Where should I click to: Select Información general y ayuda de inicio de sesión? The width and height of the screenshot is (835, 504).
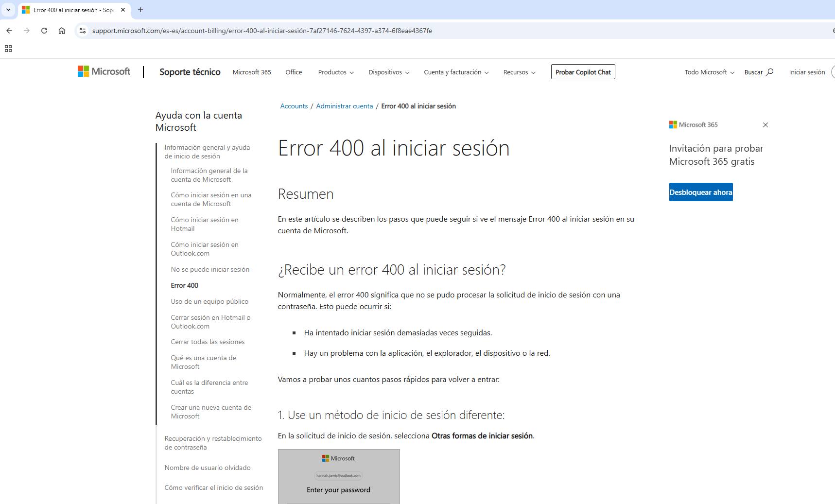click(x=207, y=152)
